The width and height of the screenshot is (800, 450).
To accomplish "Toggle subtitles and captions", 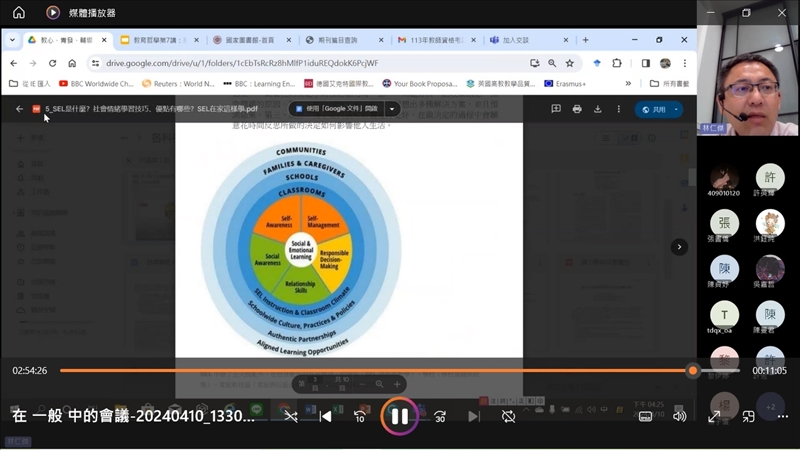I will 645,416.
